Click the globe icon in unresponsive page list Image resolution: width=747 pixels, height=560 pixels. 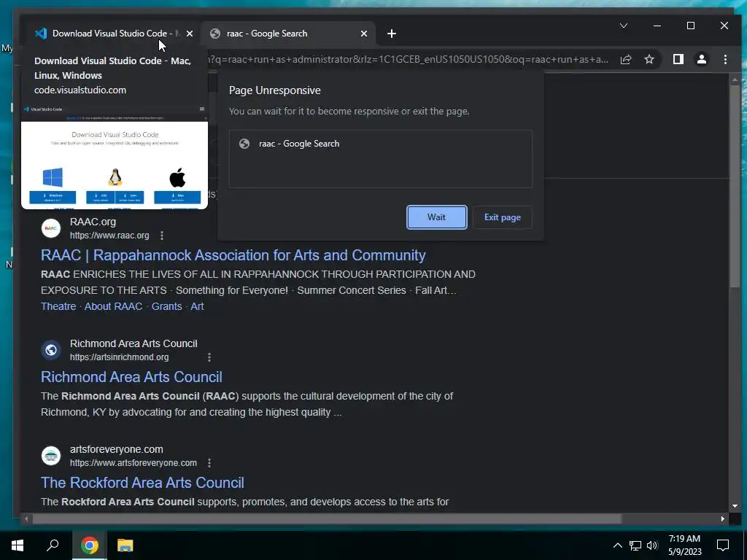pos(244,144)
